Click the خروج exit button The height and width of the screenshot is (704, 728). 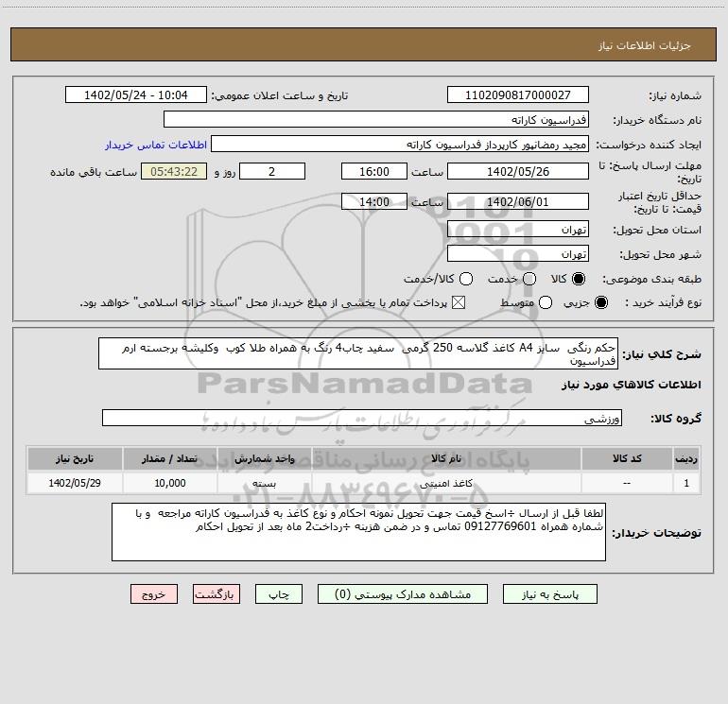(x=154, y=594)
